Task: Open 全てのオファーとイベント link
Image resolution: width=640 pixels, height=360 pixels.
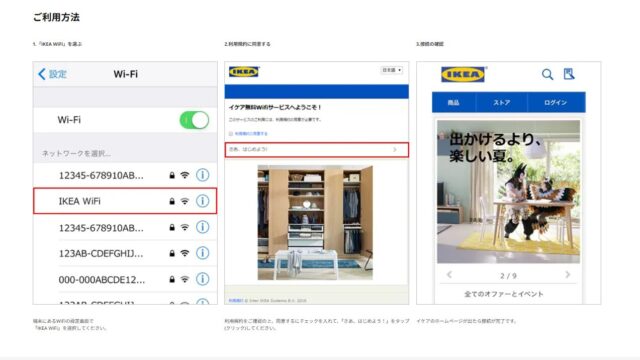Action: tap(504, 294)
